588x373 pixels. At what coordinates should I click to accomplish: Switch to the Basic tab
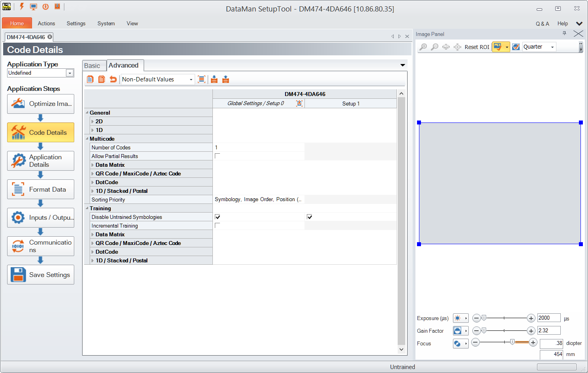coord(92,66)
